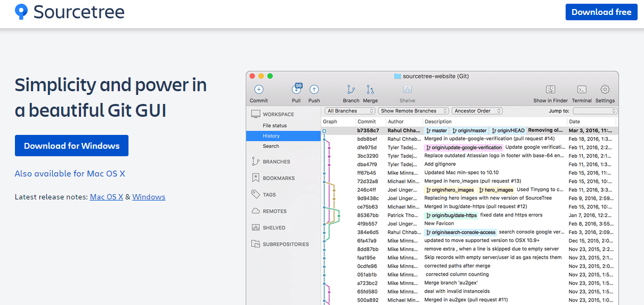Open the Branch tool icon
This screenshot has height=305, width=644.
tap(351, 90)
